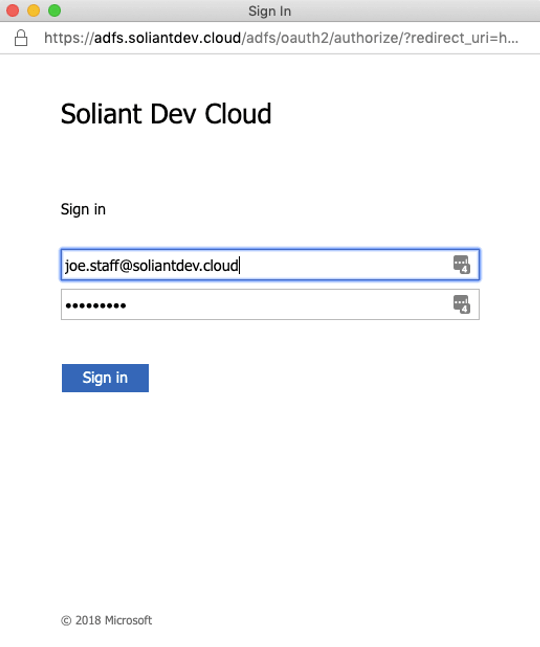
Task: Click the © 2018 Microsoft footer text
Action: point(106,620)
